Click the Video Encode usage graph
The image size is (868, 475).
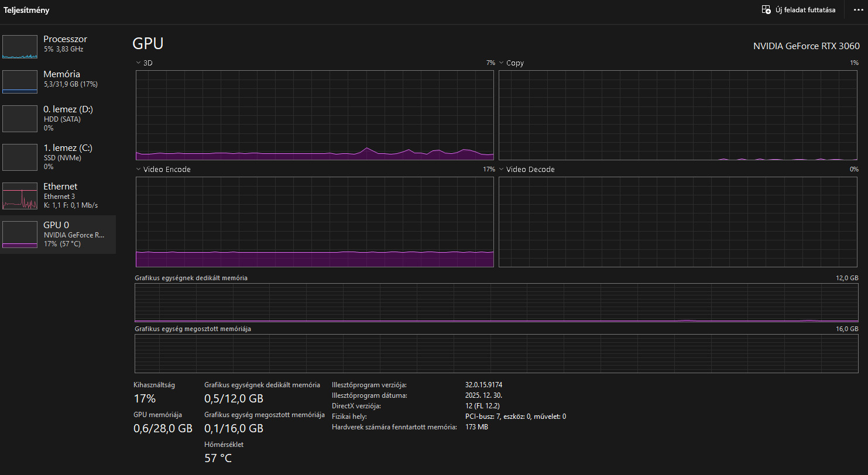314,222
